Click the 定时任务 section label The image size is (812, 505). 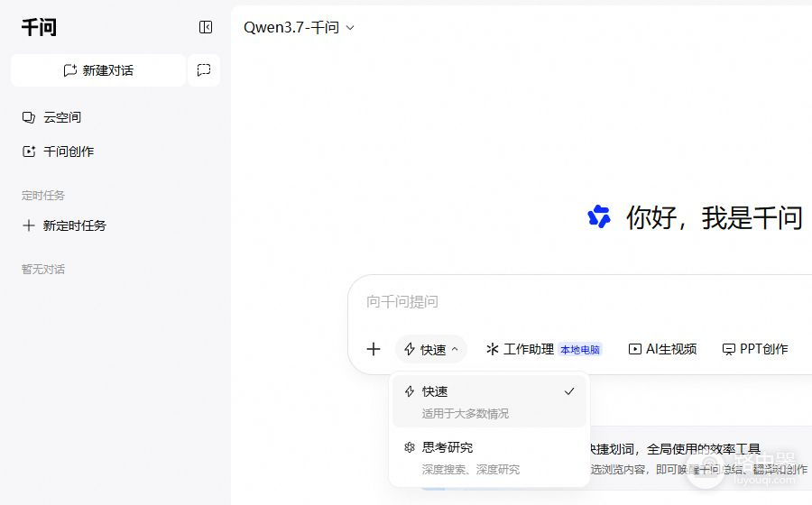43,196
